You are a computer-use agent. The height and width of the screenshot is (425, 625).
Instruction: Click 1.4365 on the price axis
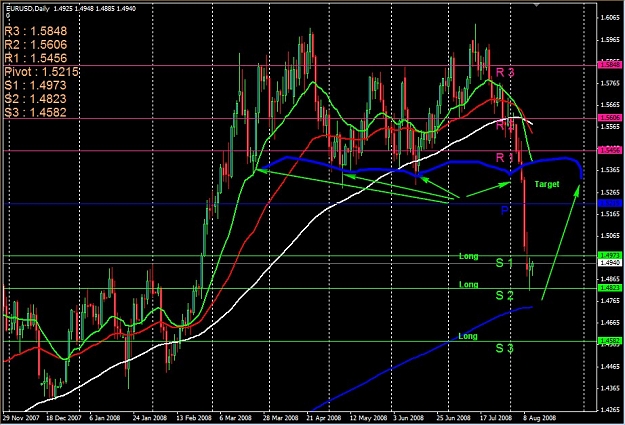[x=610, y=388]
